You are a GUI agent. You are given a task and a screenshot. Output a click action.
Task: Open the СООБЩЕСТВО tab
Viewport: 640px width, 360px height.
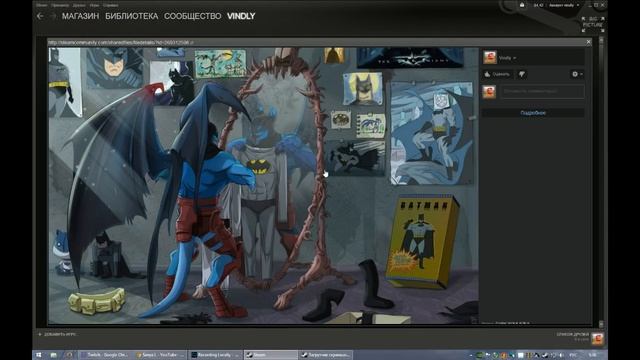click(x=193, y=16)
